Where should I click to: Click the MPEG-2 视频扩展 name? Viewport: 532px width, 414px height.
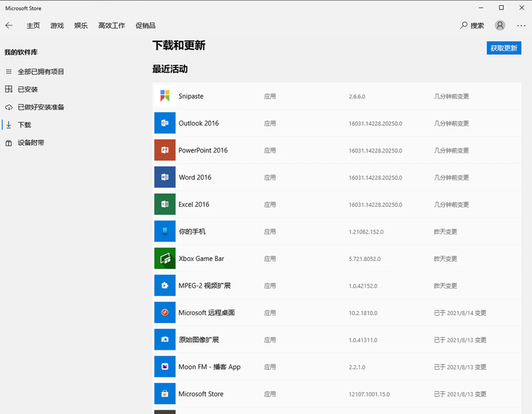point(205,285)
